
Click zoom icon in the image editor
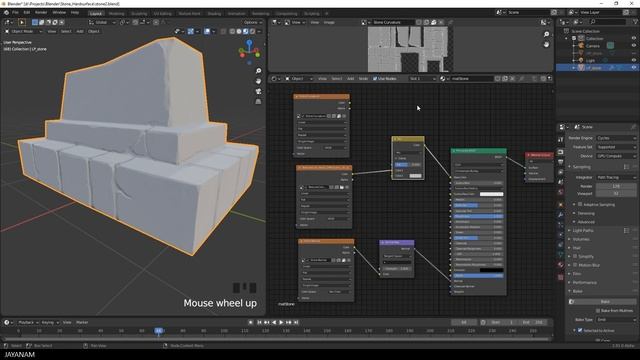546,35
